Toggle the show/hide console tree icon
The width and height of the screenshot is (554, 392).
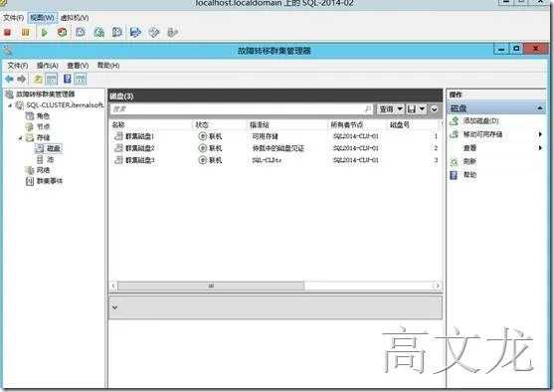[x=52, y=79]
